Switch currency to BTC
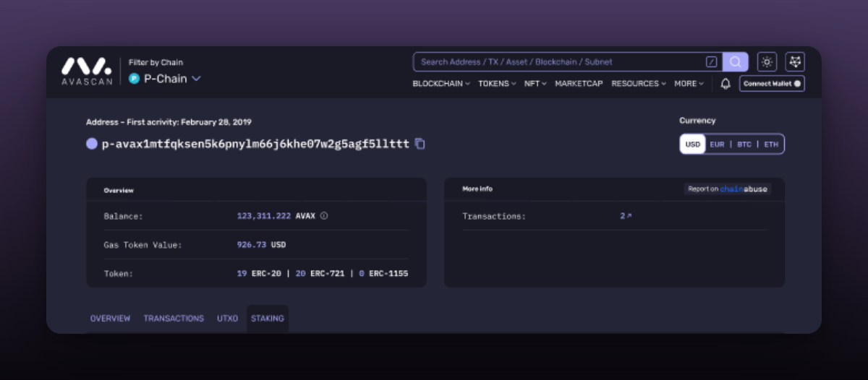This screenshot has height=380, width=868. (744, 144)
